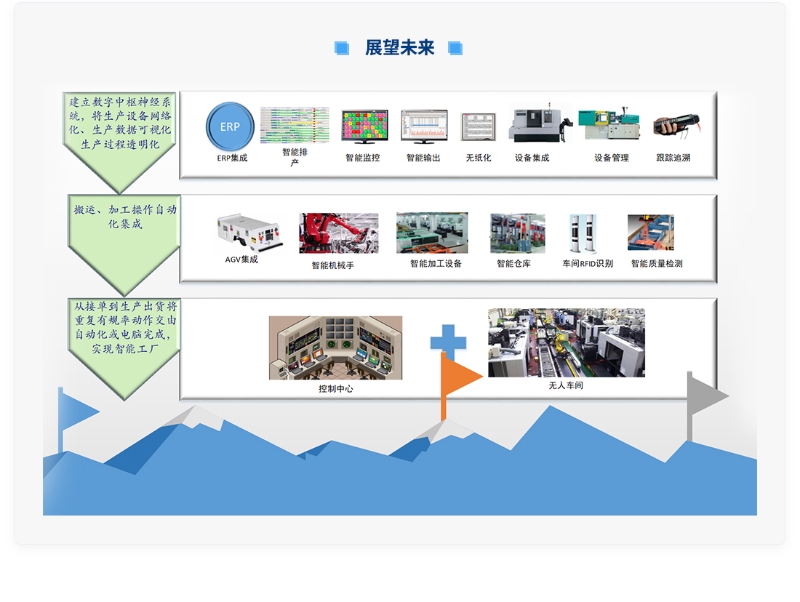Click the 智能监控 colorful monitor icon

point(364,127)
